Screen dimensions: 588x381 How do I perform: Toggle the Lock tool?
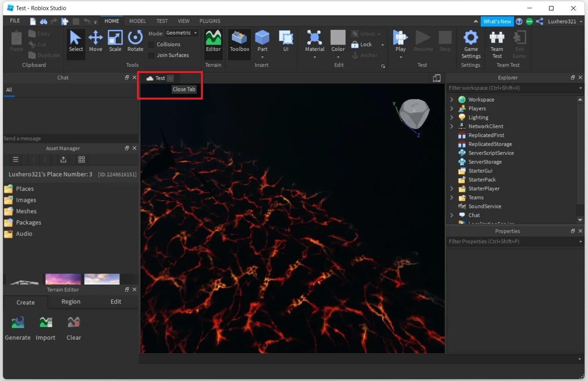[362, 45]
